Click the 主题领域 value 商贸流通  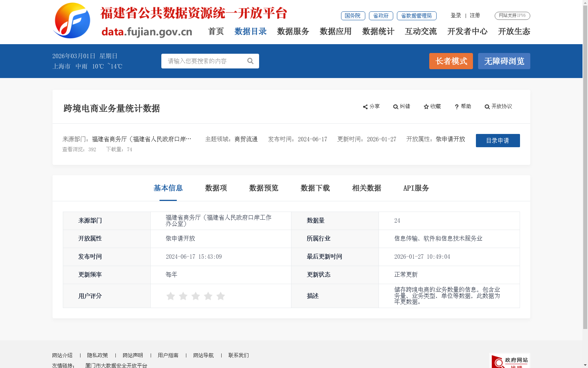[246, 139]
